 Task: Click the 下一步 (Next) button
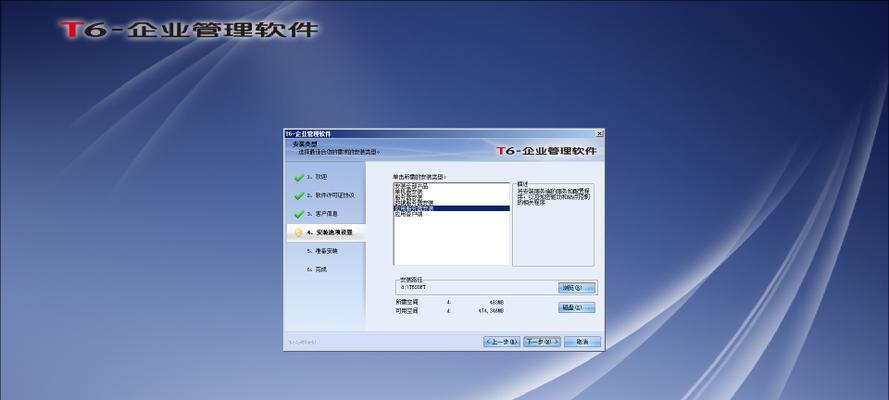point(541,342)
